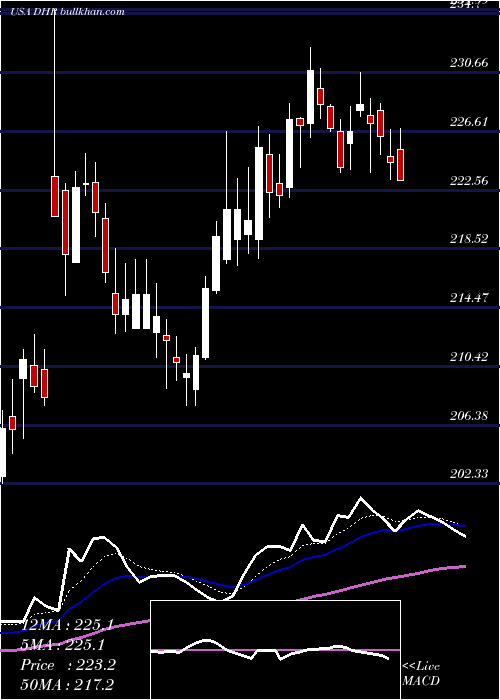The width and height of the screenshot is (500, 700).
Task: Click the 218.52 price axis label
Action: (x=469, y=239)
